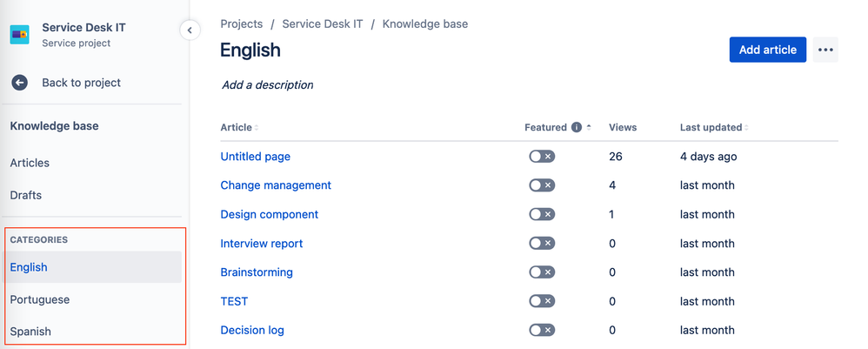Screen dimensions: 868x349
Task: Open the Drafts section in the sidebar
Action: tap(26, 195)
